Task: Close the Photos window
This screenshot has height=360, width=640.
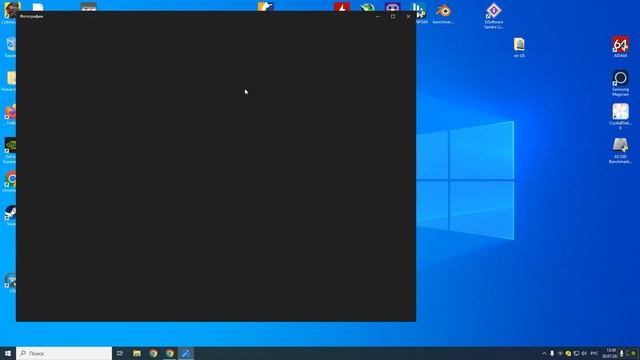Action: (x=408, y=16)
